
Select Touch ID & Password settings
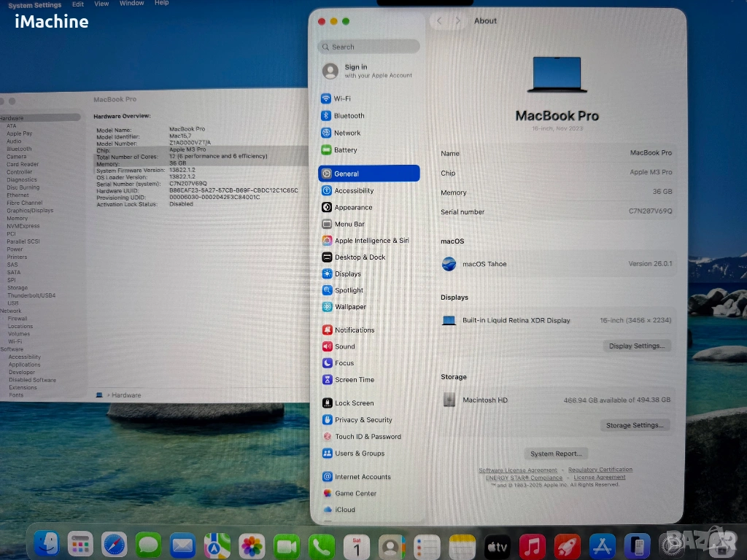[x=367, y=437]
